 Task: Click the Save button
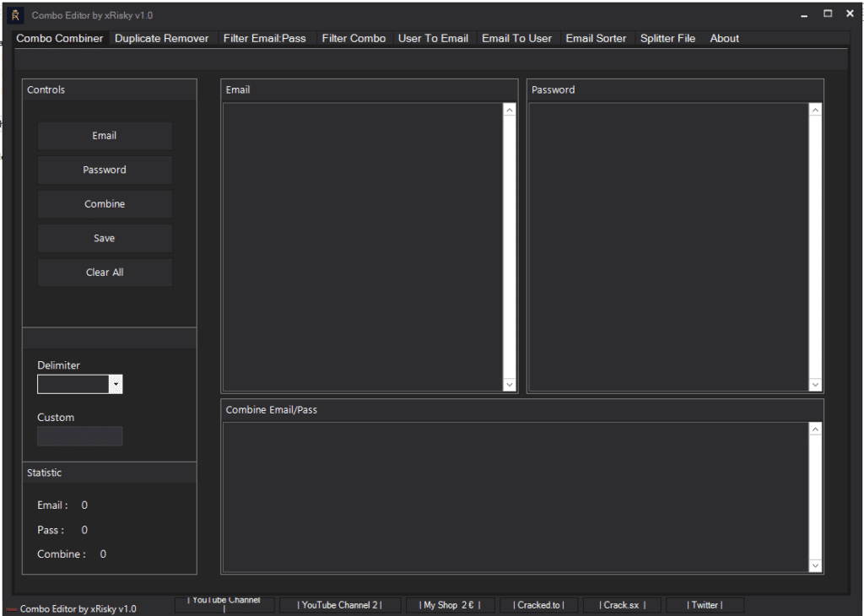(x=105, y=238)
